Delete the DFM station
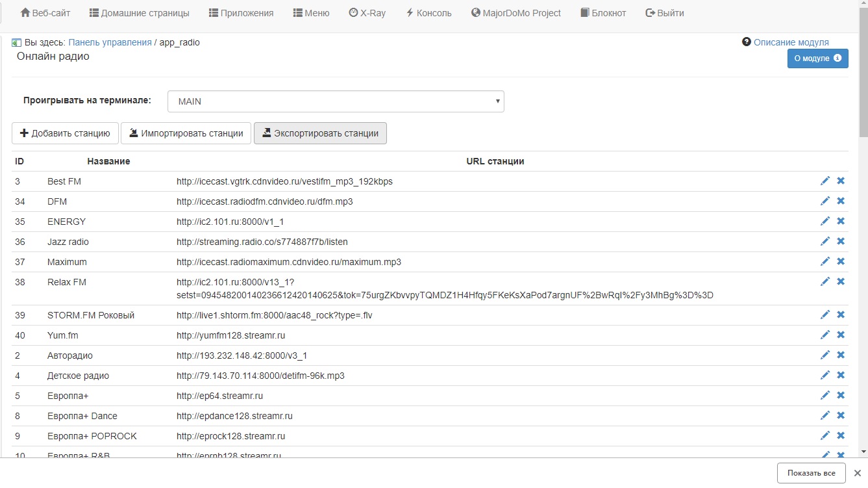 pyautogui.click(x=841, y=201)
